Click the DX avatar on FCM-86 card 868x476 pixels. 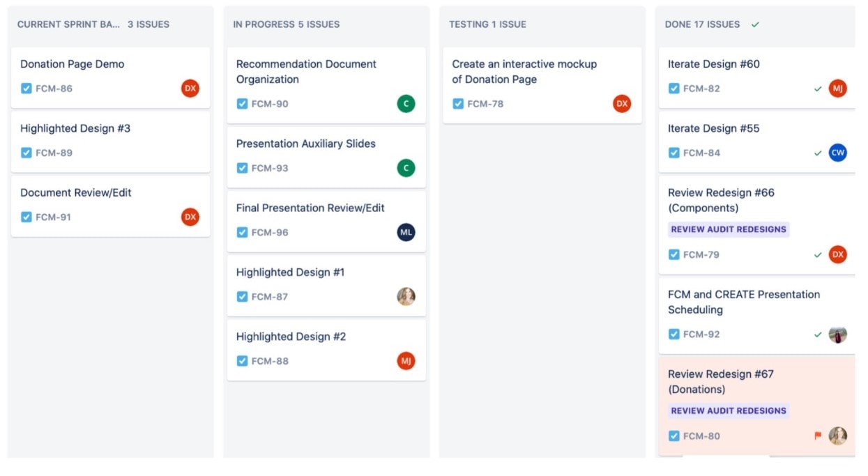190,89
